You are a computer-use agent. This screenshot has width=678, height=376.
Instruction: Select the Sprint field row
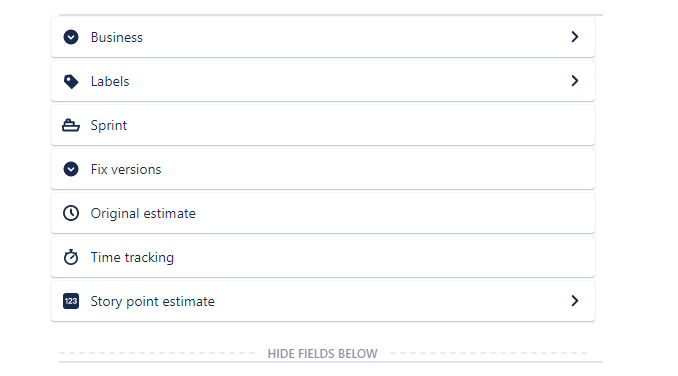click(323, 125)
